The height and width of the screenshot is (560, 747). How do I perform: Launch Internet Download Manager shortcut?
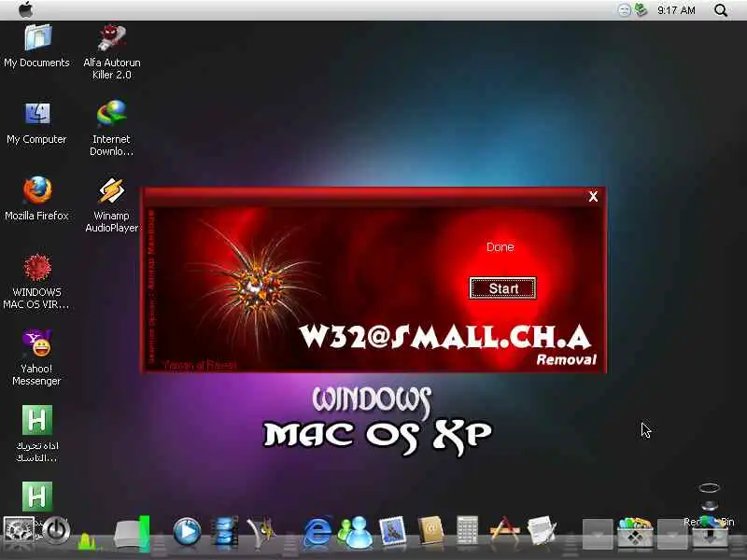pos(111,129)
